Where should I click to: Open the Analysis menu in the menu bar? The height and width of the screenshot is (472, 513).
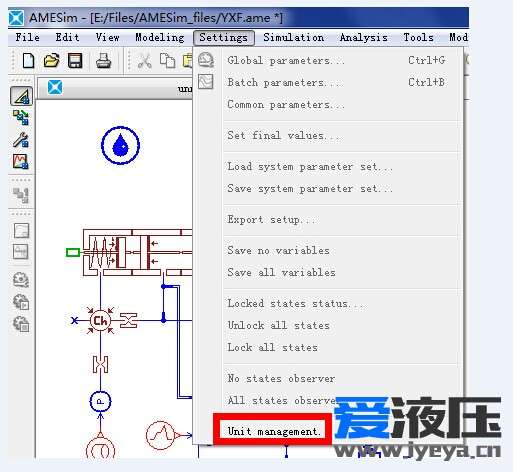coord(364,37)
